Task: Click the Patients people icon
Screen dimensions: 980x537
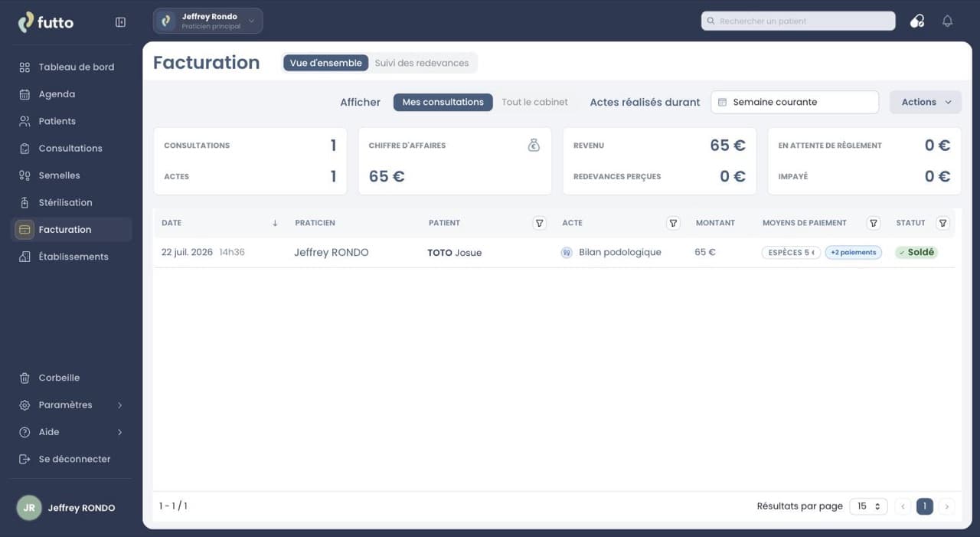Action: point(24,121)
